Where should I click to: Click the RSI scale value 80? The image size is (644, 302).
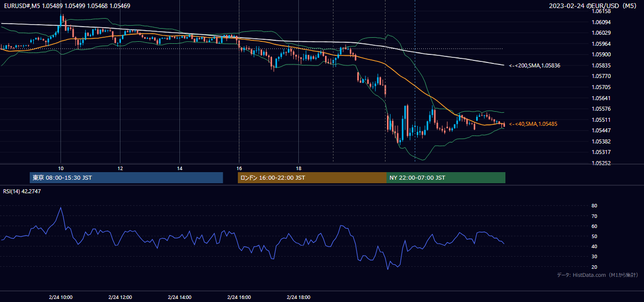pos(595,206)
